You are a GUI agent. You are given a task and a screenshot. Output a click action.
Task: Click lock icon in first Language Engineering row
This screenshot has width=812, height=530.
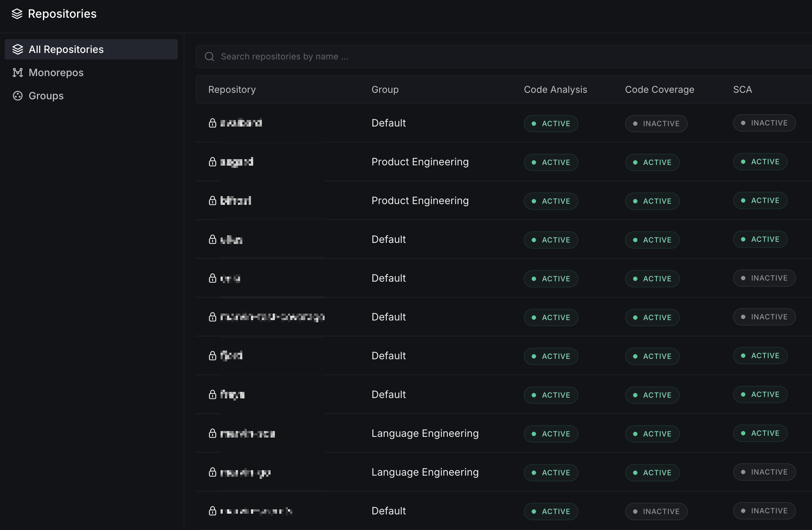213,433
